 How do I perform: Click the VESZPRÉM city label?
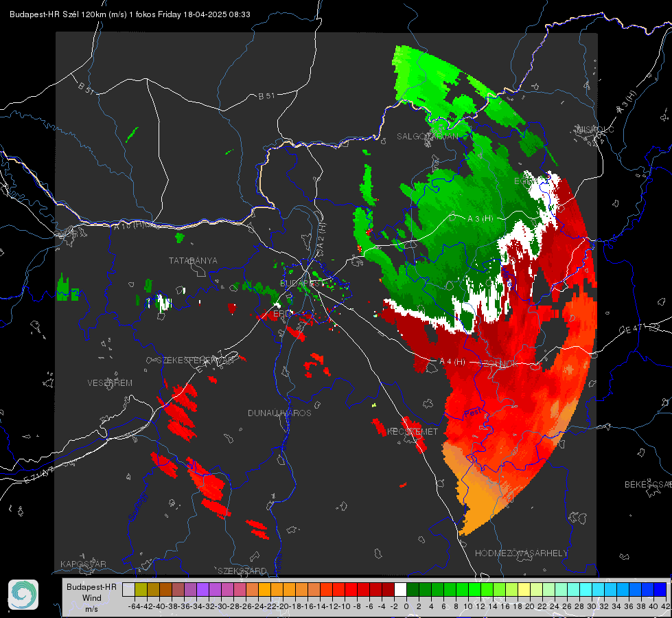tap(110, 383)
